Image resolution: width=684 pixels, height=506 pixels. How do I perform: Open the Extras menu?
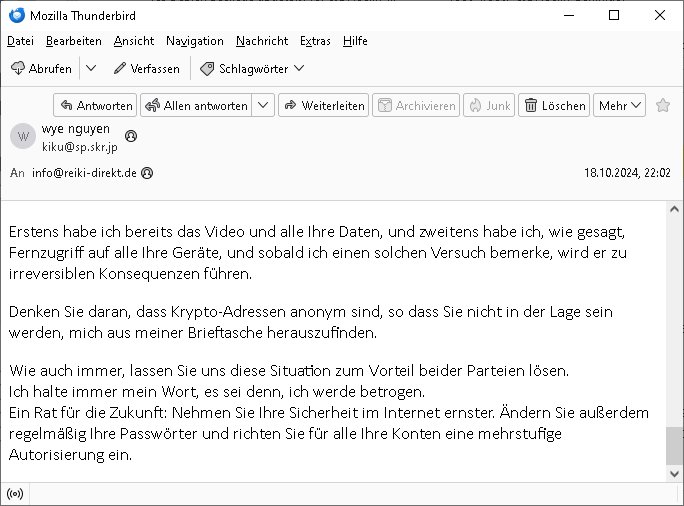pos(315,41)
